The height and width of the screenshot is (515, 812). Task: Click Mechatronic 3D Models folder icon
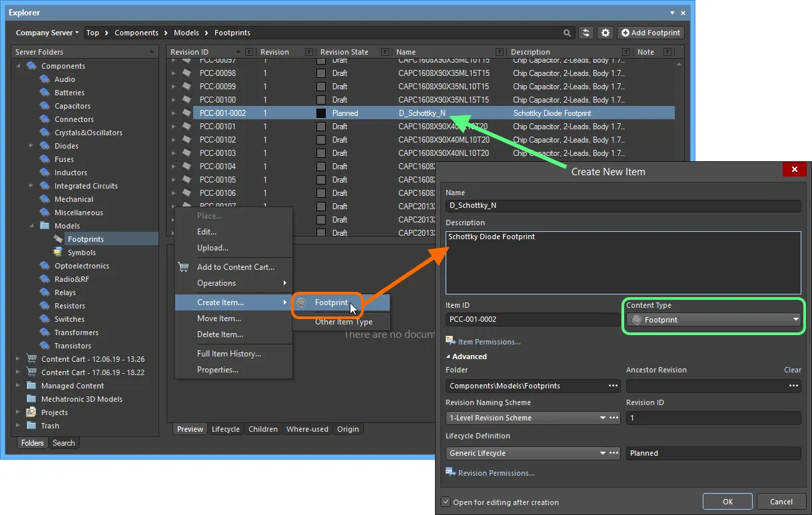pyautogui.click(x=31, y=399)
